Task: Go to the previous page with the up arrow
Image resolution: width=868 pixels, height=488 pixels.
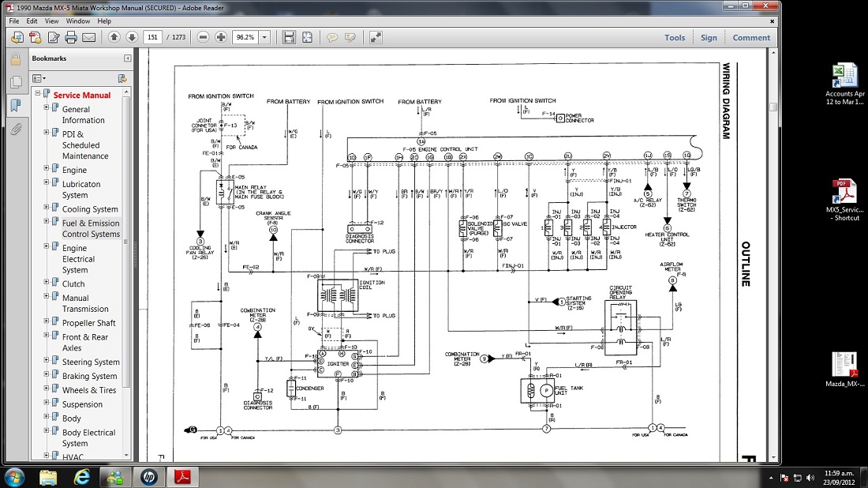Action: coord(114,38)
